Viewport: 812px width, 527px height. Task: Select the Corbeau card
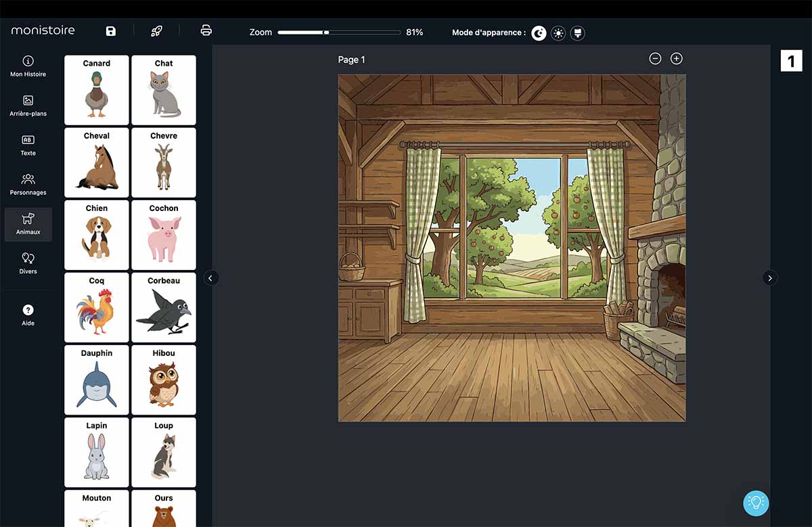164,307
